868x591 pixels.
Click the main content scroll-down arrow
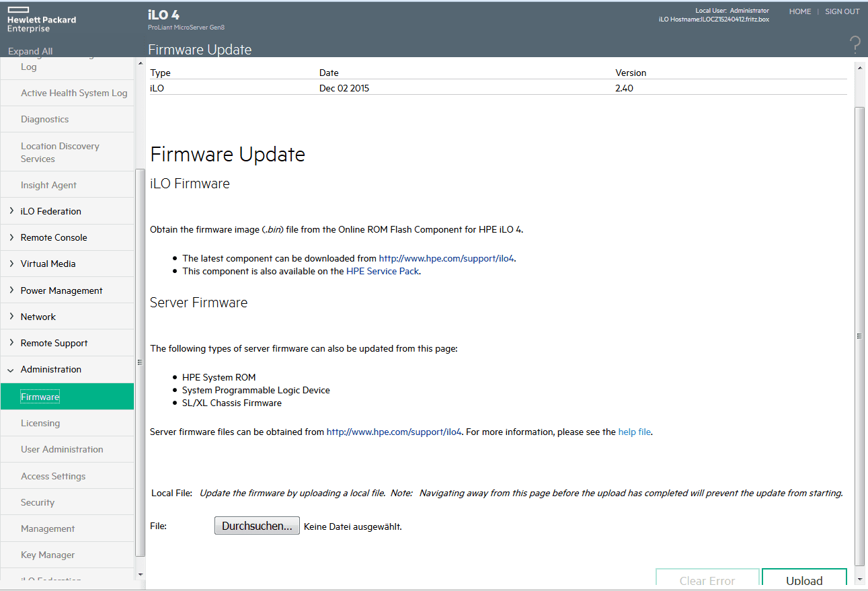(859, 579)
